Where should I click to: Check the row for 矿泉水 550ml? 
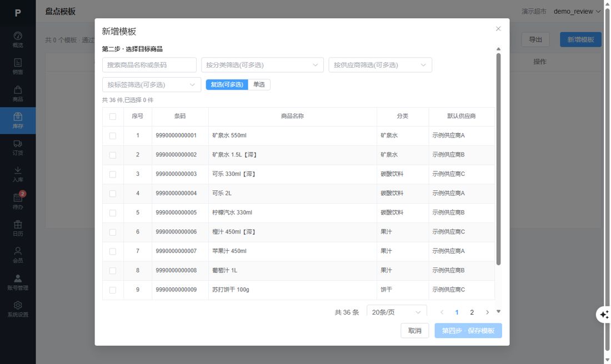pos(113,136)
